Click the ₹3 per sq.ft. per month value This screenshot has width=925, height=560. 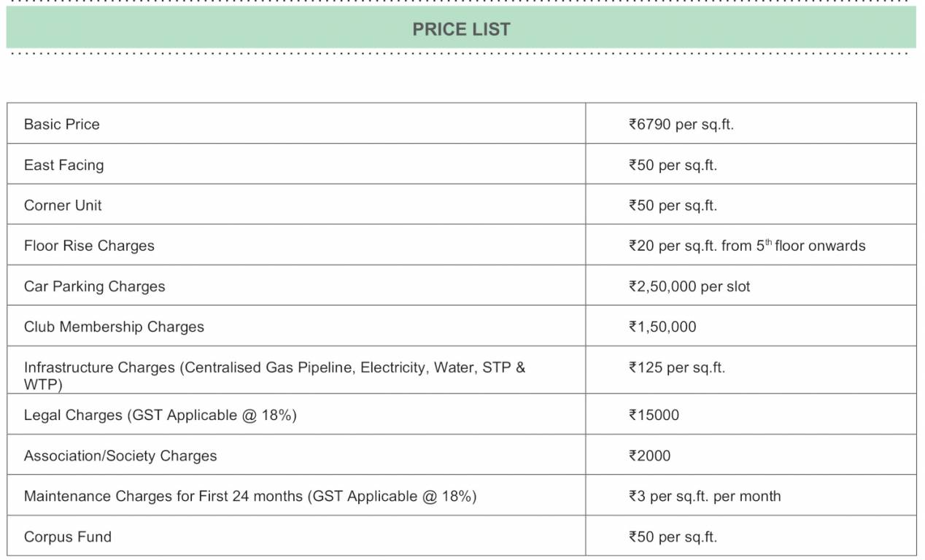point(704,496)
